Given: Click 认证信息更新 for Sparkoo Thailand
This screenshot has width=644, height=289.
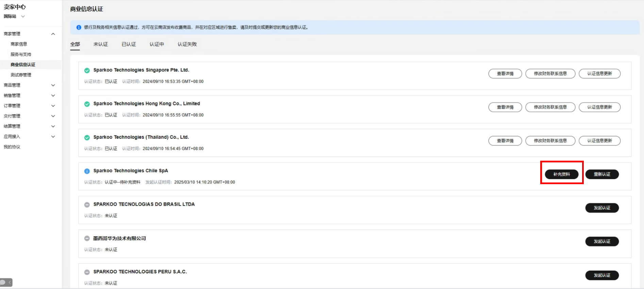Looking at the screenshot, I should tap(600, 141).
